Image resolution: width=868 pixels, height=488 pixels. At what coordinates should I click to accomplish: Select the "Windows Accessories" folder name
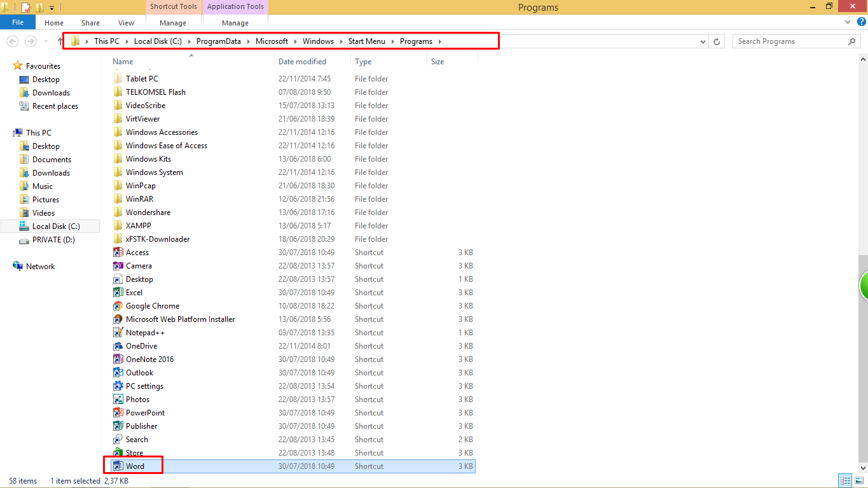coord(162,132)
